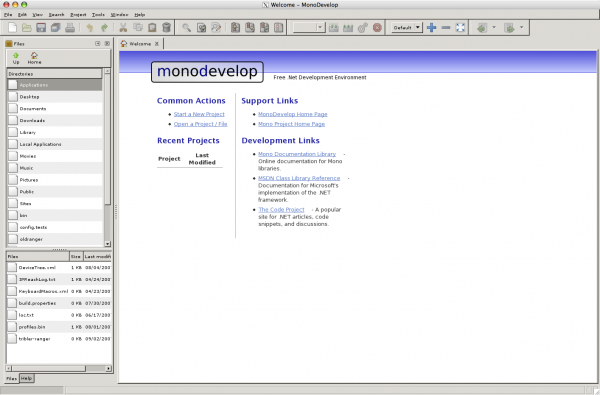Screen dimensions: 600x395
Task: Open the Mono Project Home Page link
Action: point(292,124)
